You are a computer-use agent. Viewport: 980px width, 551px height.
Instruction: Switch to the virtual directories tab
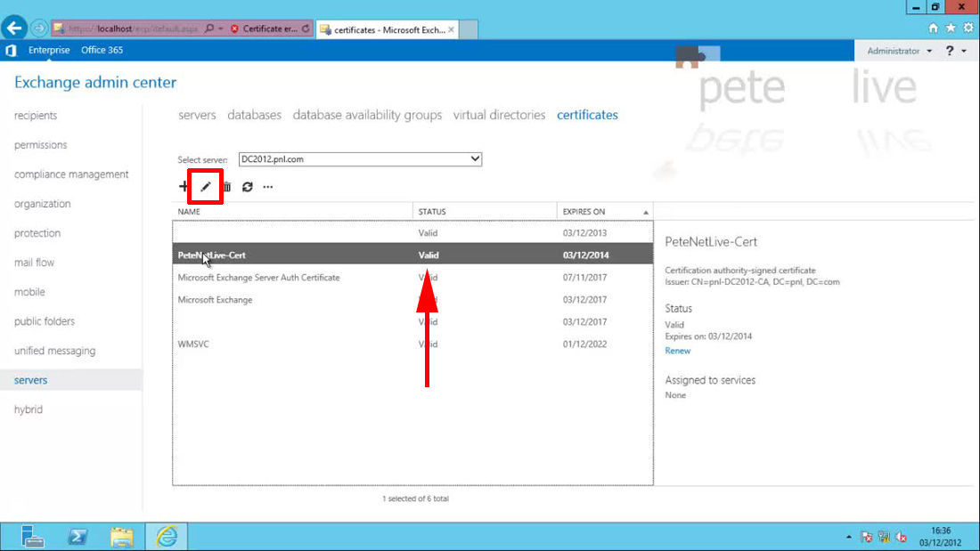500,115
